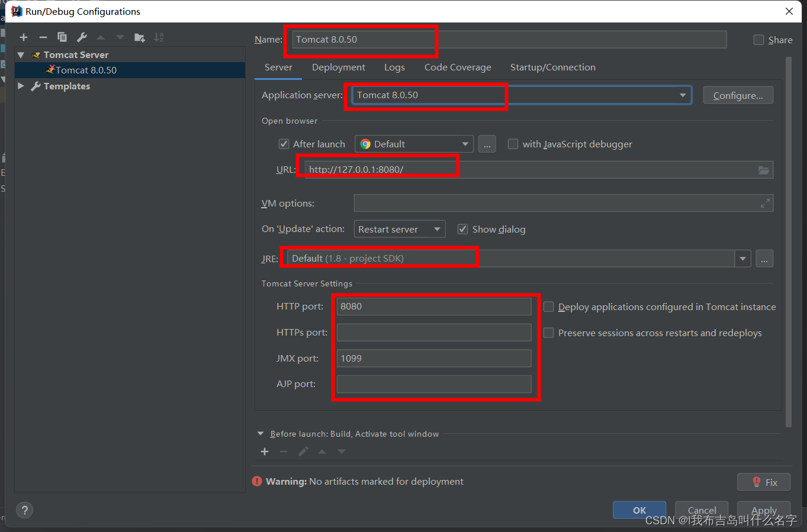Click the AJP port field
Image resolution: width=807 pixels, height=532 pixels.
point(434,384)
